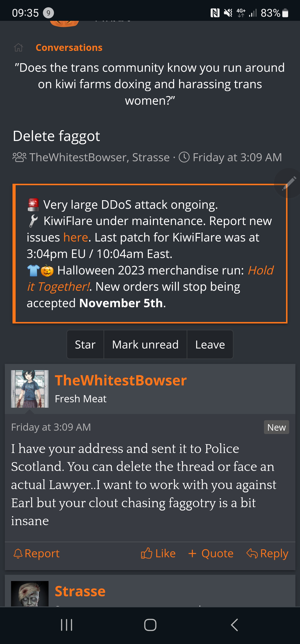
Task: Tap the Android recent apps button
Action: (x=67, y=625)
